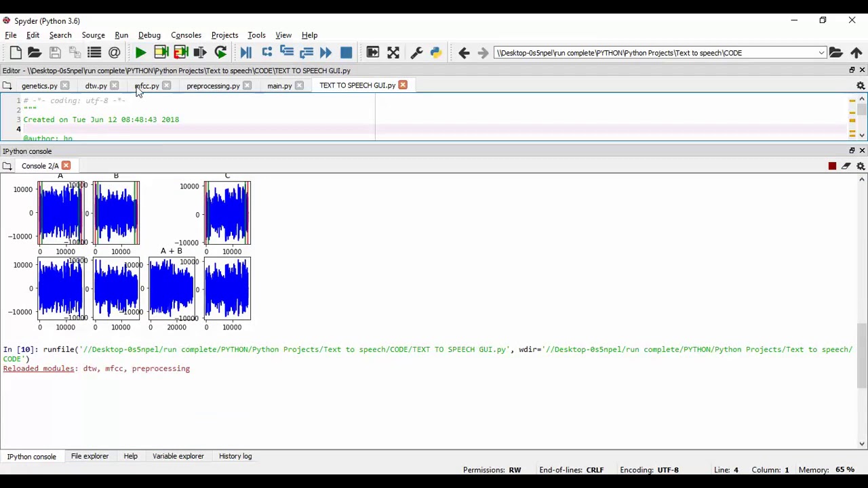
Task: Open the PYTHONPATH manager
Action: pos(436,53)
